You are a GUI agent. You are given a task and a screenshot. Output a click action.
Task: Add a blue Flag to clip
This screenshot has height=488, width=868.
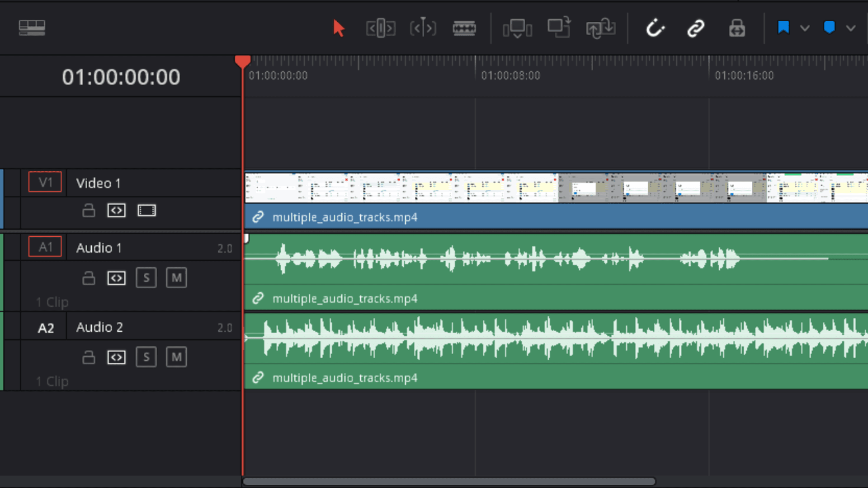pos(783,28)
